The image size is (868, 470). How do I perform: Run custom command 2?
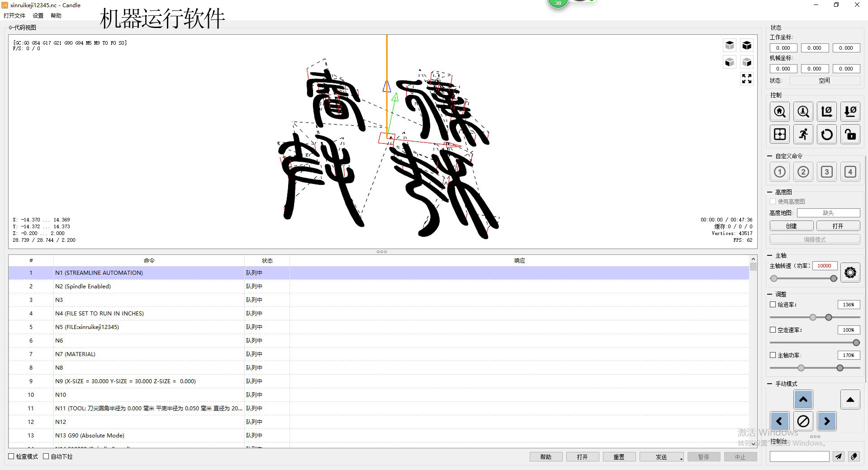tap(803, 172)
